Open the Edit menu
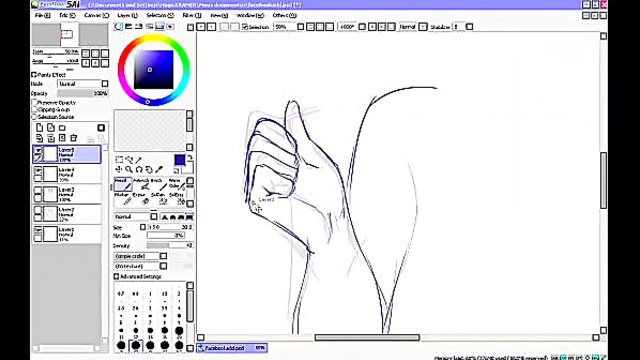The width and height of the screenshot is (640, 360). (x=67, y=15)
